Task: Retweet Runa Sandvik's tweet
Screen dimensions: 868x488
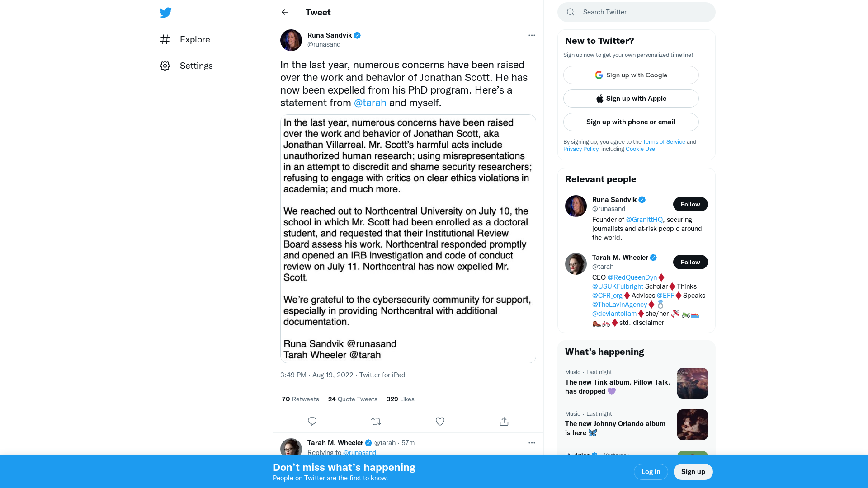Action: pos(376,421)
